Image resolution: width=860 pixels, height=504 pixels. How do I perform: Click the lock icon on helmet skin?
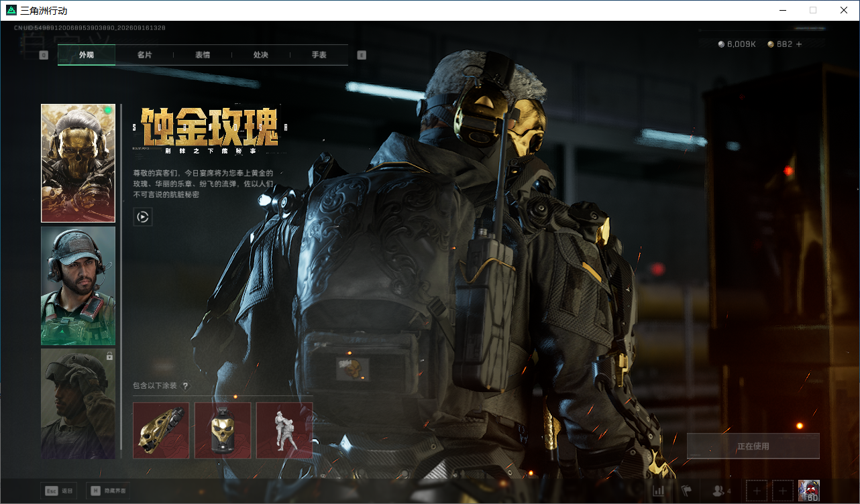tap(109, 357)
